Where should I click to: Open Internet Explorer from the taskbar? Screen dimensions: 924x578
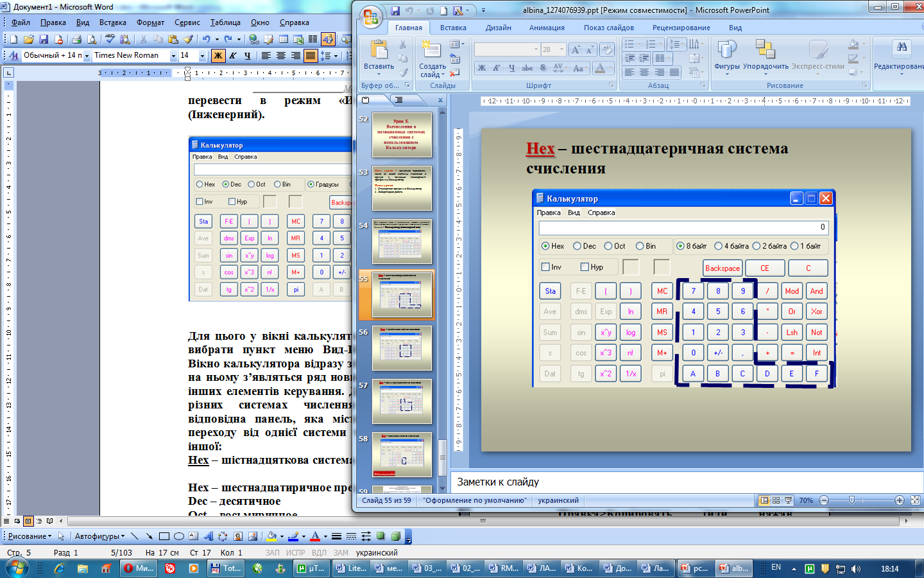pos(60,568)
